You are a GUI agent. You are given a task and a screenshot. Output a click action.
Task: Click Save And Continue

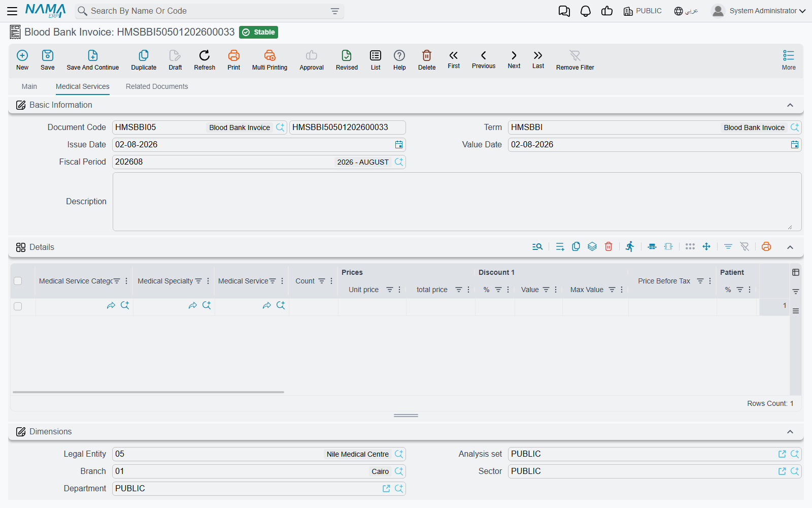coord(93,60)
